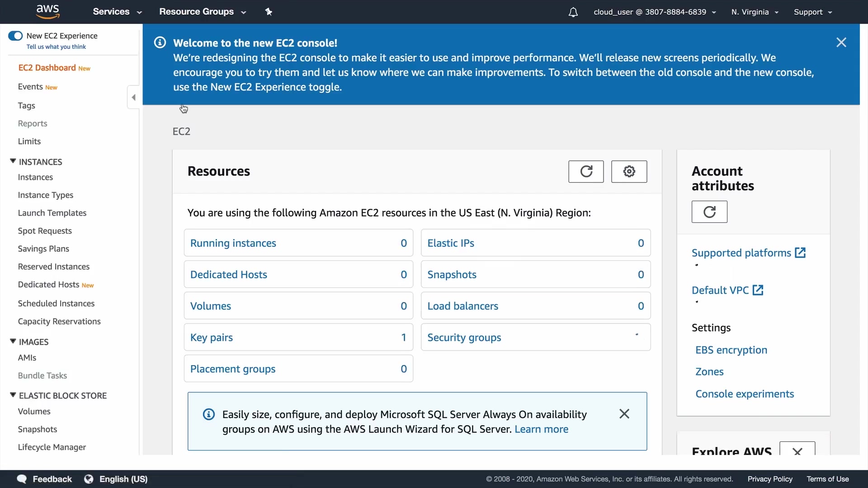Open Resources settings gear

629,172
